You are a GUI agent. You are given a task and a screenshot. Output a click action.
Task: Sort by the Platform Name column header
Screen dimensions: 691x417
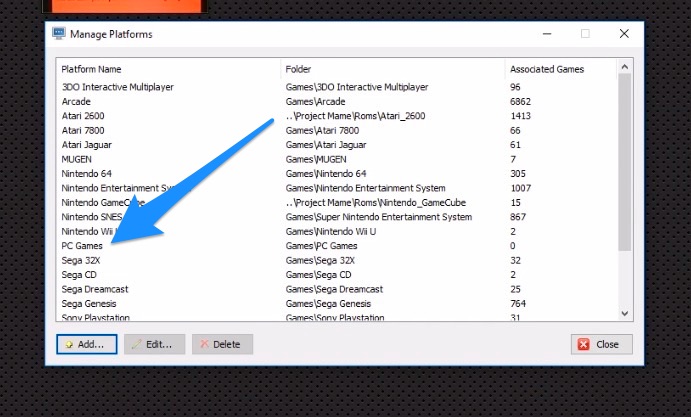(91, 69)
